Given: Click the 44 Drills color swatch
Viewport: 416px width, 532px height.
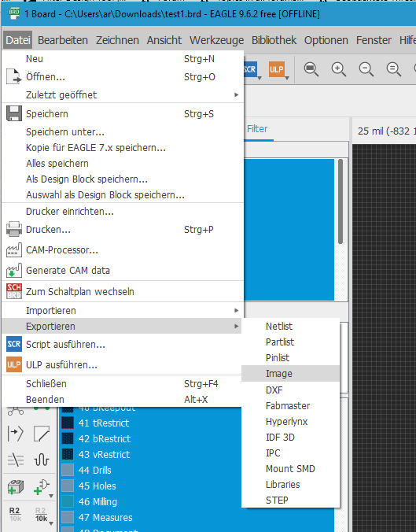Looking at the screenshot, I should click(68, 470).
